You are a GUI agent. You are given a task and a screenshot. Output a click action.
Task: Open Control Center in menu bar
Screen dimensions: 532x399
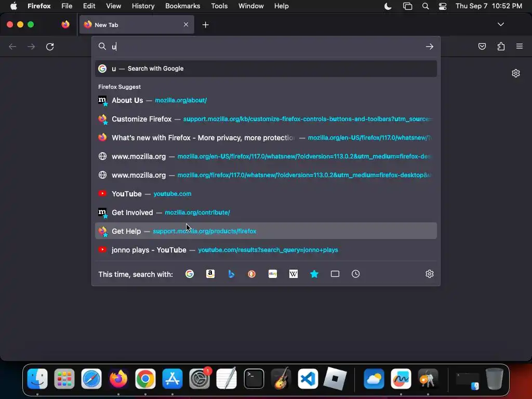(443, 6)
